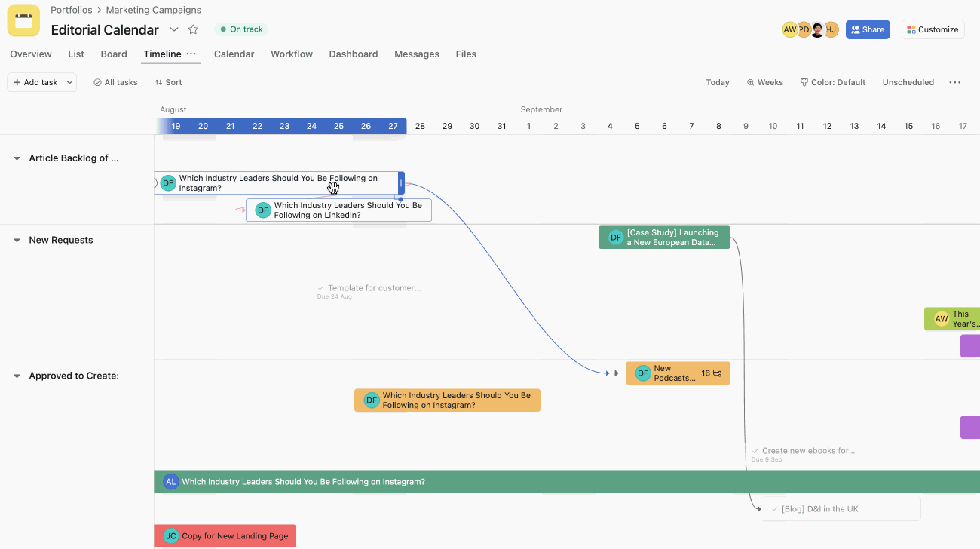Mark Create new ebooks task checkmark
This screenshot has height=549, width=980.
click(x=755, y=451)
